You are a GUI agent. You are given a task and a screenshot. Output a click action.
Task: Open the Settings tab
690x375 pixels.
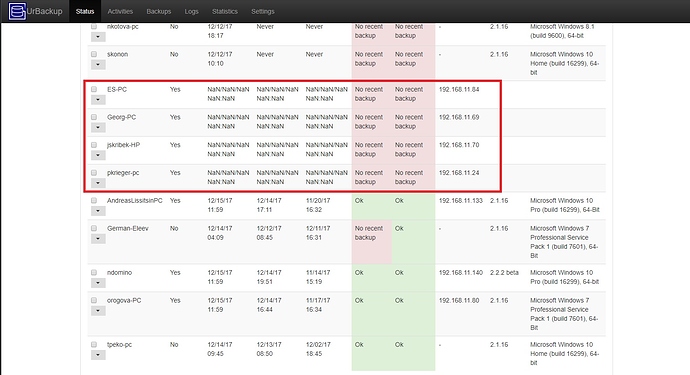coord(263,11)
